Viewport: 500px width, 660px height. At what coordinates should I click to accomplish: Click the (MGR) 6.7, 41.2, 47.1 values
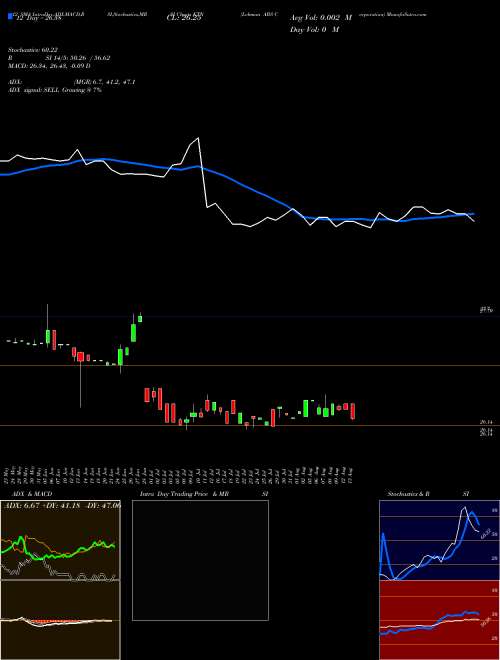point(104,82)
